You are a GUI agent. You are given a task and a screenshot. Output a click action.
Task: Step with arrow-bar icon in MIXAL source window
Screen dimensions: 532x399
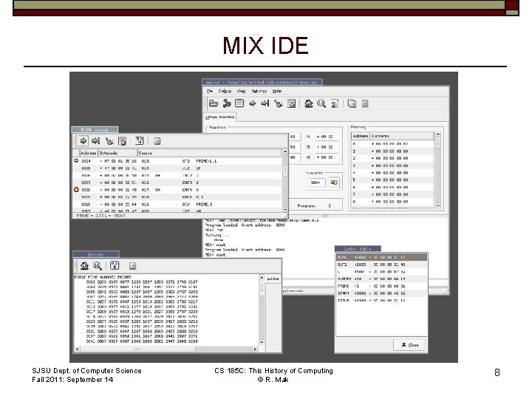(x=96, y=141)
